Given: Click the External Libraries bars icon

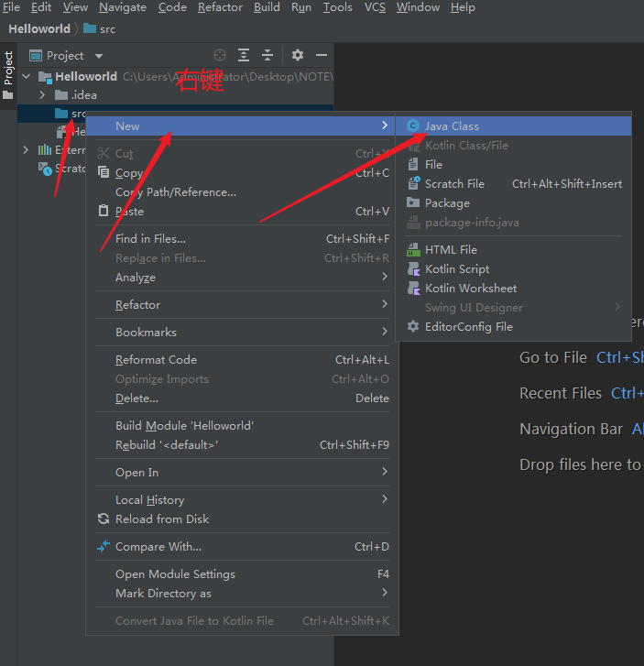Looking at the screenshot, I should coord(45,149).
